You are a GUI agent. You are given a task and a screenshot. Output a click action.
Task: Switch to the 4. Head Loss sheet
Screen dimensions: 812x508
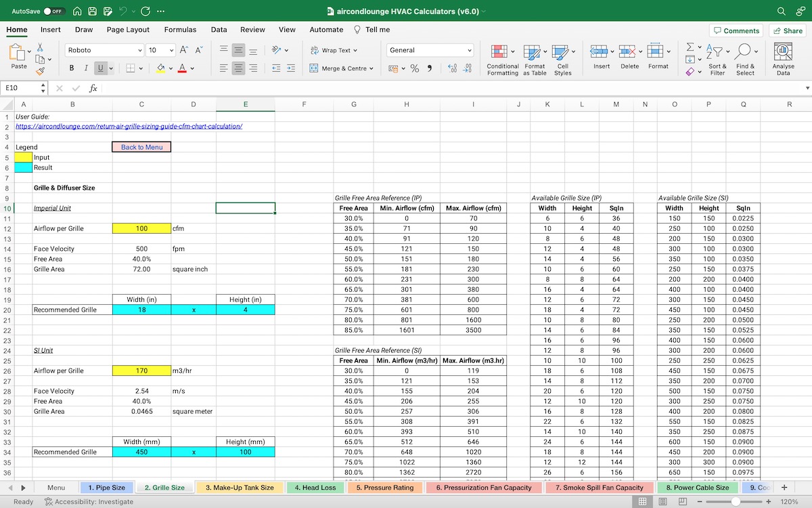click(315, 487)
